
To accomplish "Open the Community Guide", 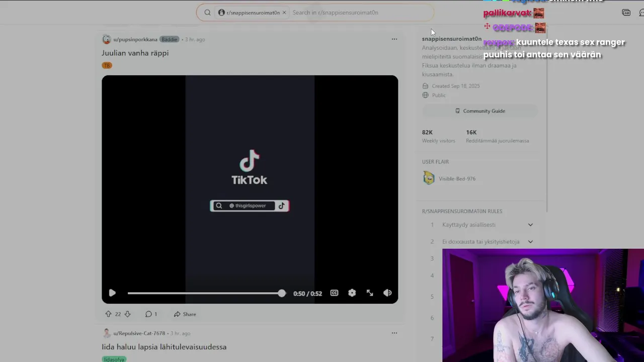I will (480, 111).
